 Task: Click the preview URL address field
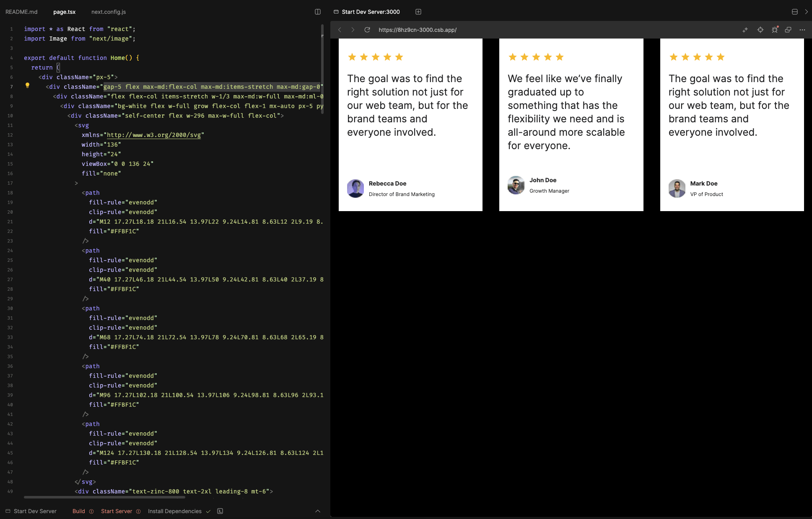click(x=418, y=30)
